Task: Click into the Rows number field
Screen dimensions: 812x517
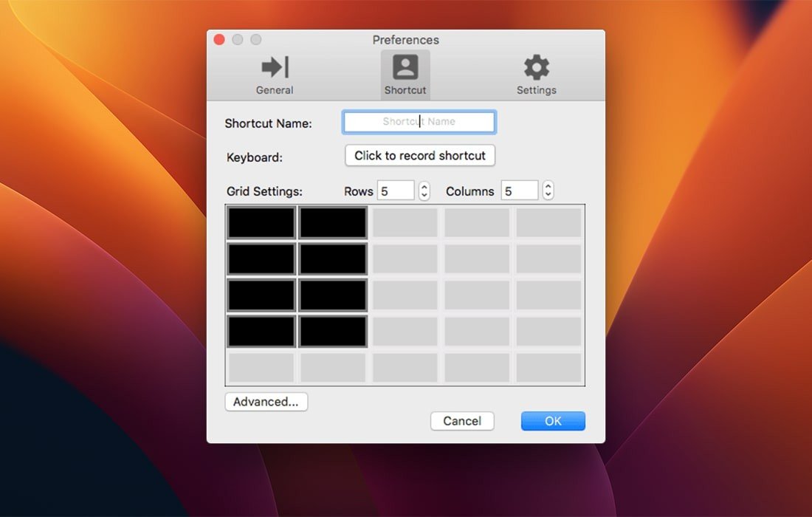Action: tap(396, 191)
